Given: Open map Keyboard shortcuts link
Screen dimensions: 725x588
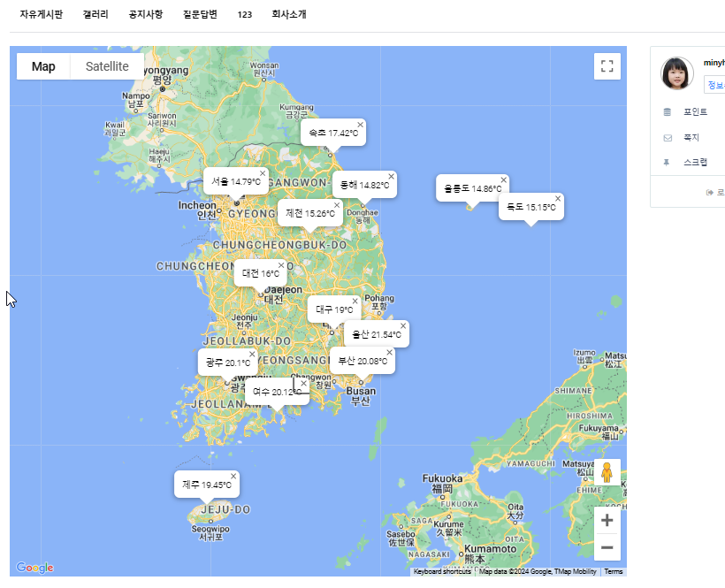Looking at the screenshot, I should click(x=442, y=572).
